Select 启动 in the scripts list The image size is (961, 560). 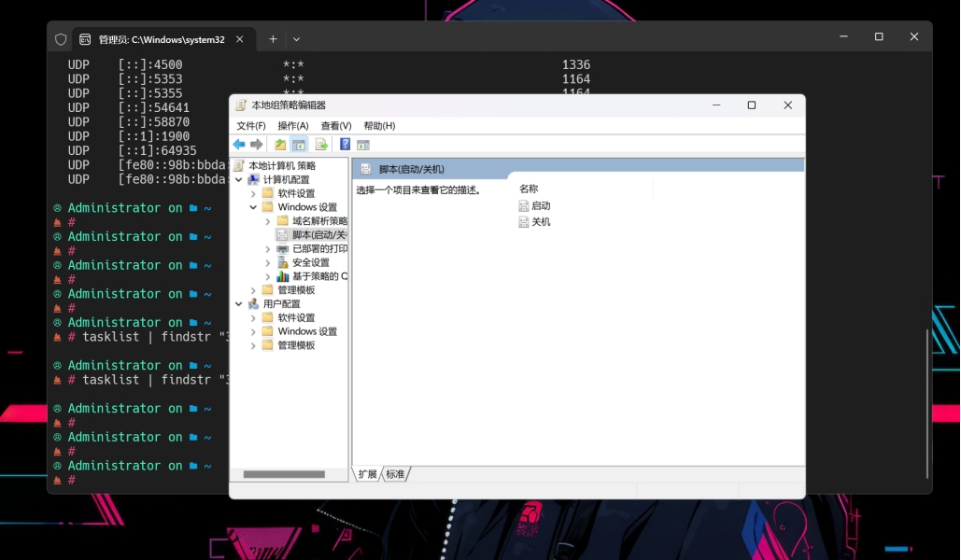point(539,204)
